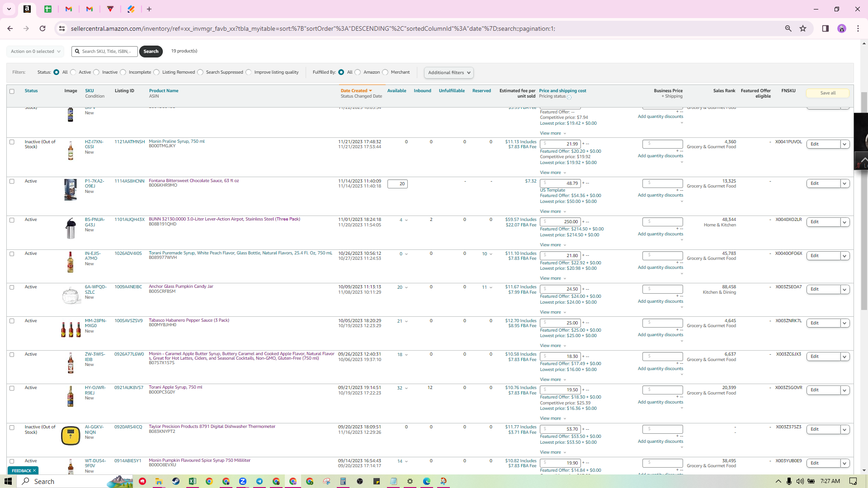
Task: Click the black Search button
Action: (x=151, y=52)
